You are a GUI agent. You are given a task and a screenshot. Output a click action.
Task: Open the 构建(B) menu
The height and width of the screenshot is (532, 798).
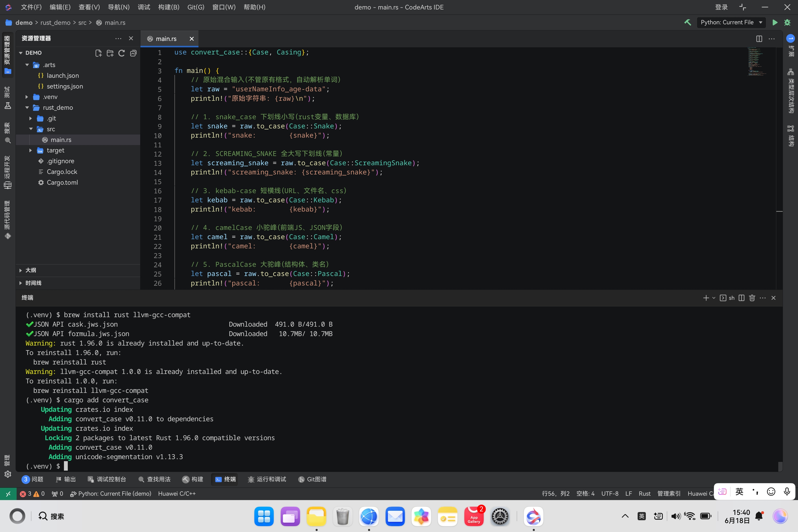point(169,7)
